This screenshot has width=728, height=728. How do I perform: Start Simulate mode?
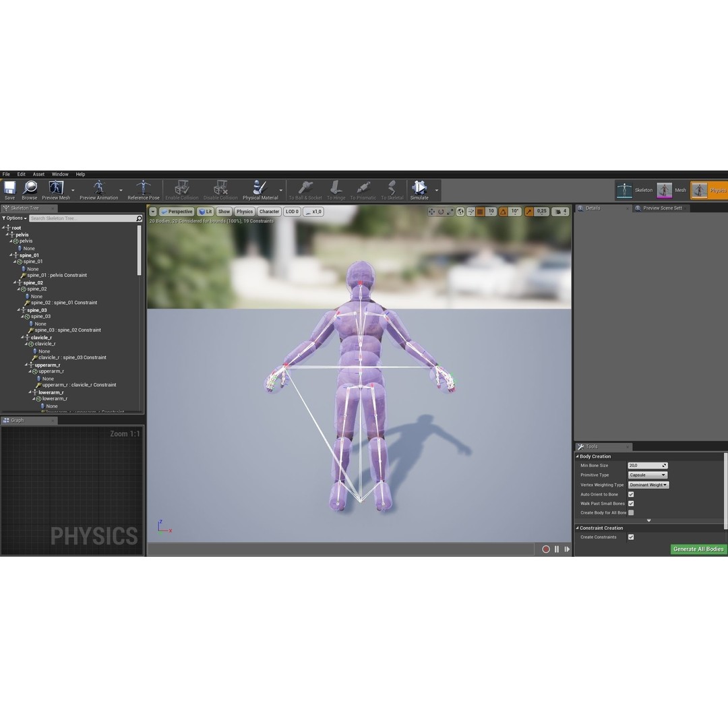coord(419,189)
